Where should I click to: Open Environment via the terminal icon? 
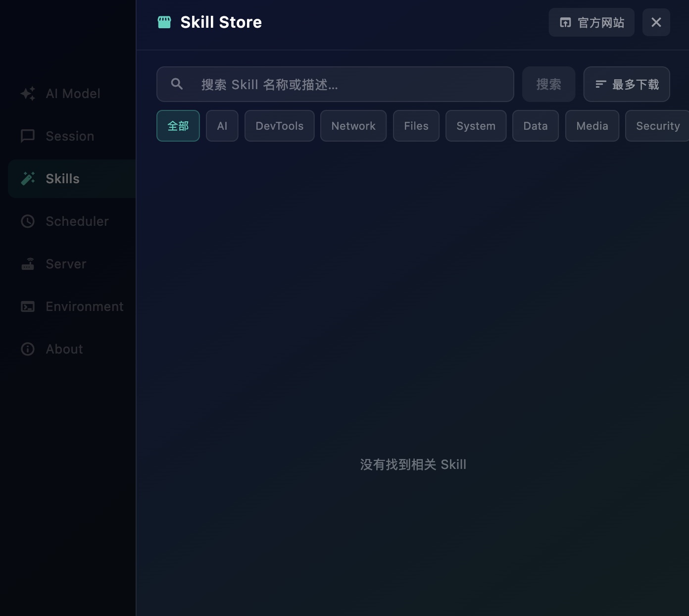(27, 306)
